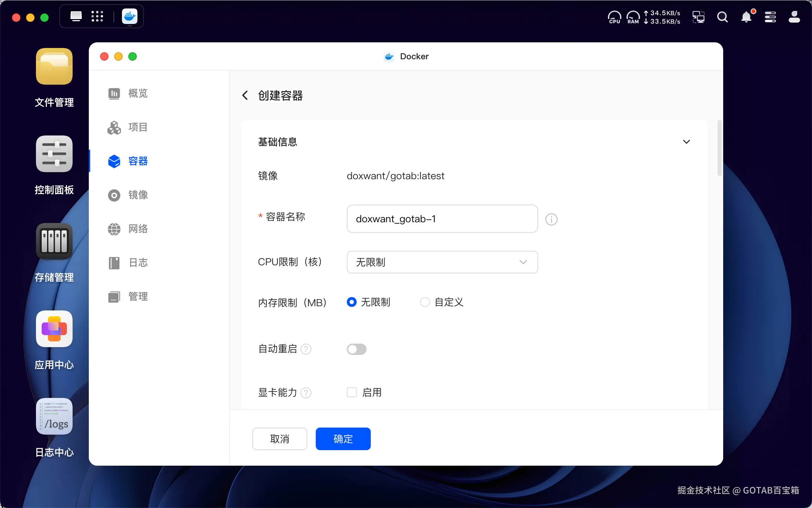Viewport: 812px width, 508px height.
Task: Click the 确定 button
Action: coord(343,439)
